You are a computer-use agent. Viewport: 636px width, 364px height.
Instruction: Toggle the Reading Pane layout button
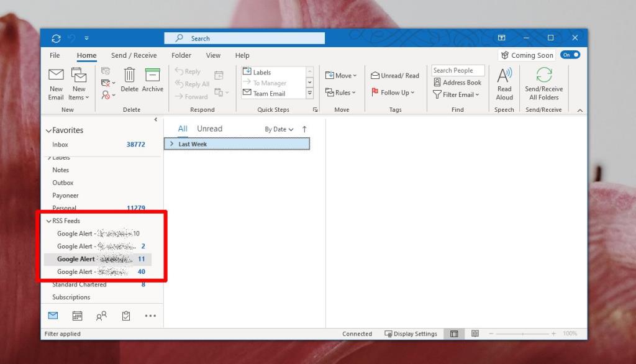453,334
